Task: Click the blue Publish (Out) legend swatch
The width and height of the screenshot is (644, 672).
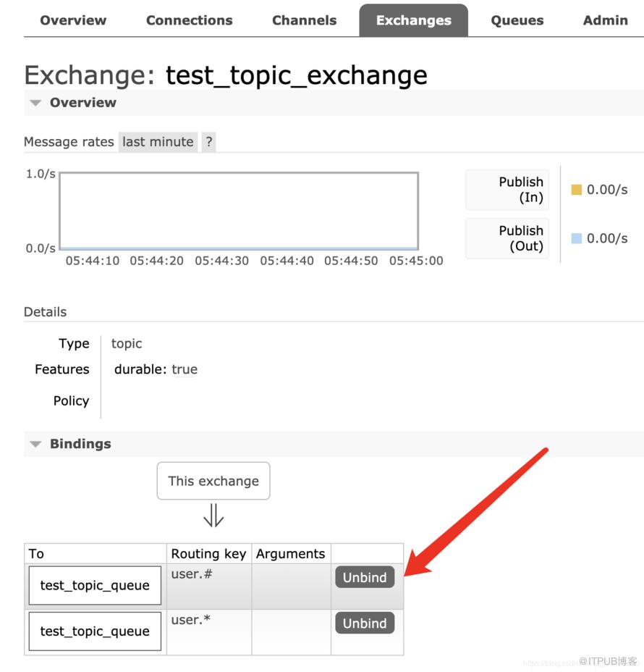Action: (x=577, y=238)
